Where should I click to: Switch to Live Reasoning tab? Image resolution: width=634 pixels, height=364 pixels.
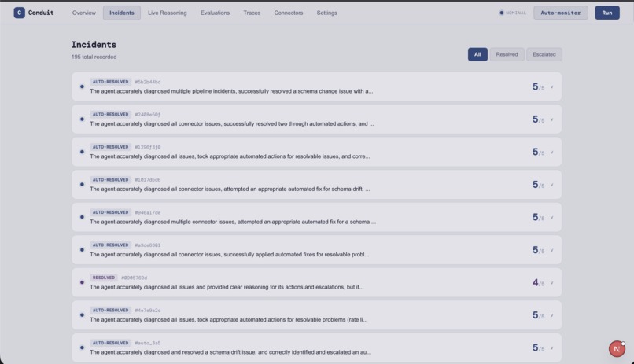pos(168,13)
